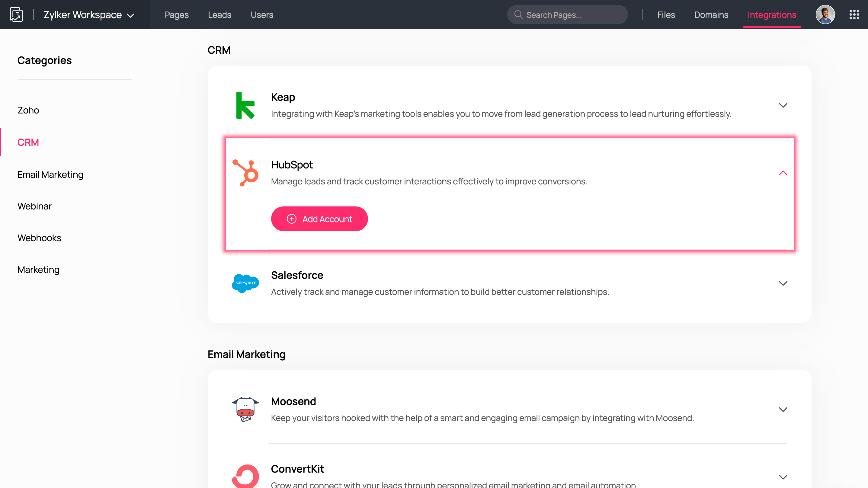Focus the Search Pages input field
This screenshot has width=868, height=488.
tap(567, 14)
